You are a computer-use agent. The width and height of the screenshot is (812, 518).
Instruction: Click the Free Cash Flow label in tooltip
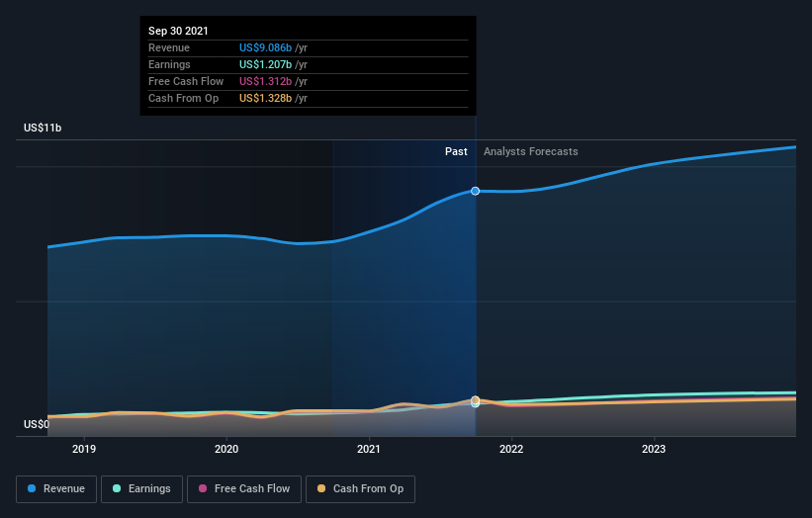186,81
